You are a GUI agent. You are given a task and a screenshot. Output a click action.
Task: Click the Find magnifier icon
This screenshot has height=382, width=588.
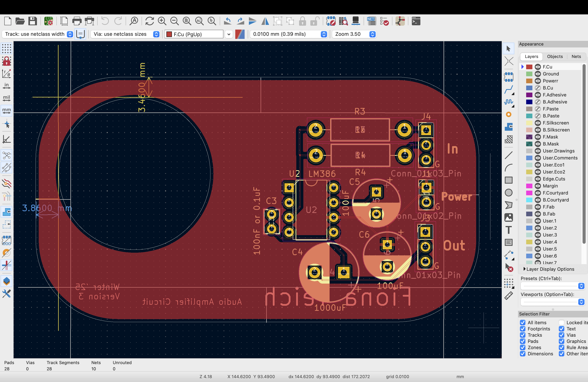click(x=134, y=21)
